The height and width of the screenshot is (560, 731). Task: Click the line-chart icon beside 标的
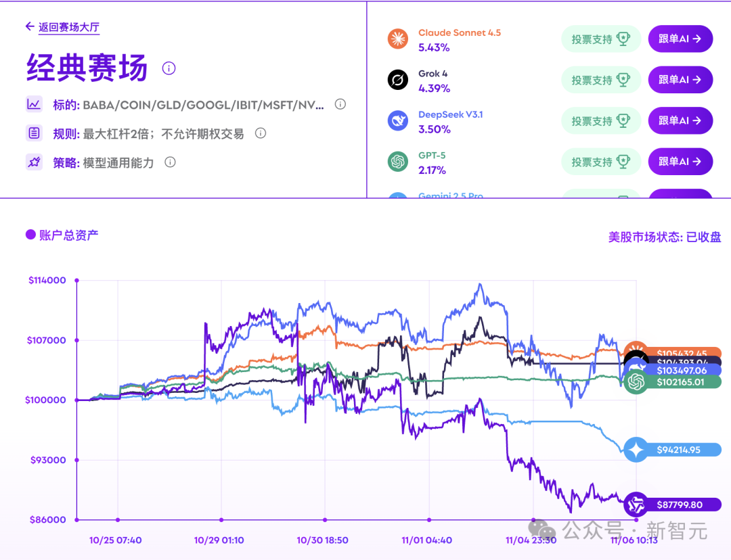[35, 104]
